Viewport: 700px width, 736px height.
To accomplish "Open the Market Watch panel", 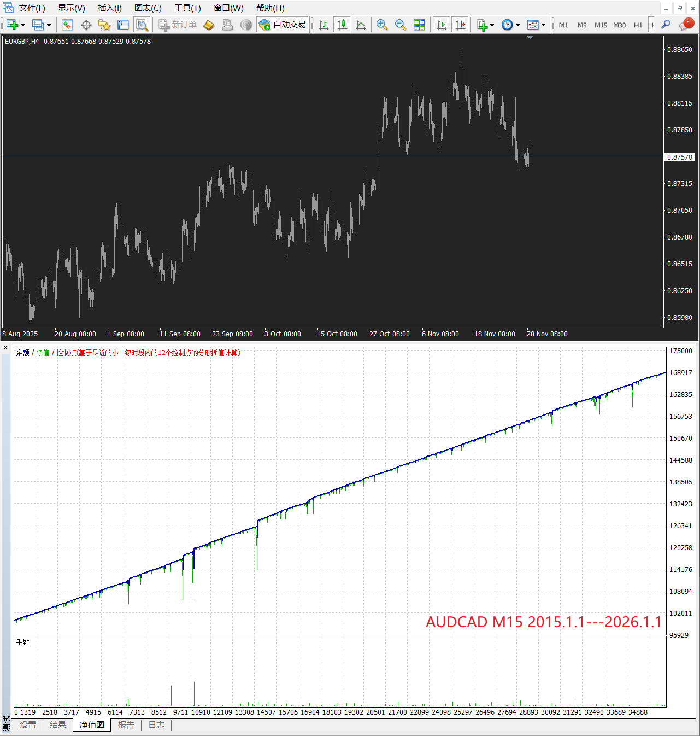I will point(67,25).
